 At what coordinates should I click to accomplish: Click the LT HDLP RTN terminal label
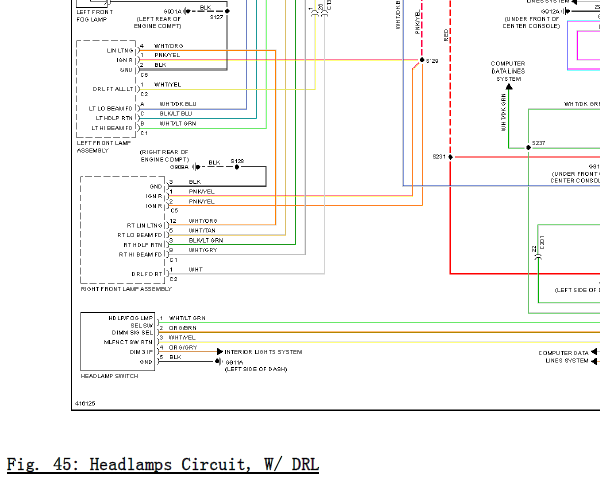[x=114, y=118]
